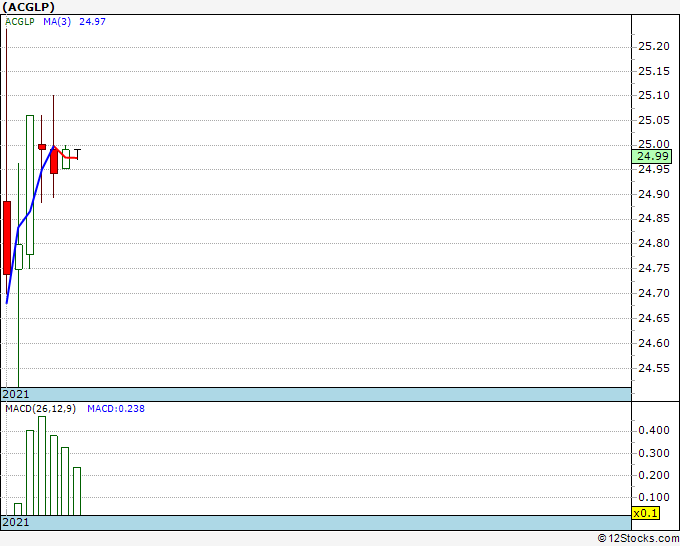
Task: Click the 24.65 price axis label
Action: [x=654, y=319]
